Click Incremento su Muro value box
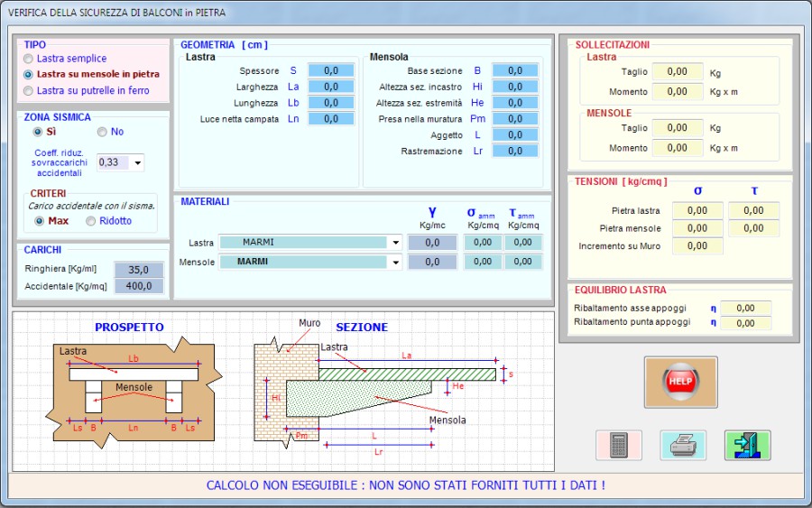 pyautogui.click(x=697, y=245)
